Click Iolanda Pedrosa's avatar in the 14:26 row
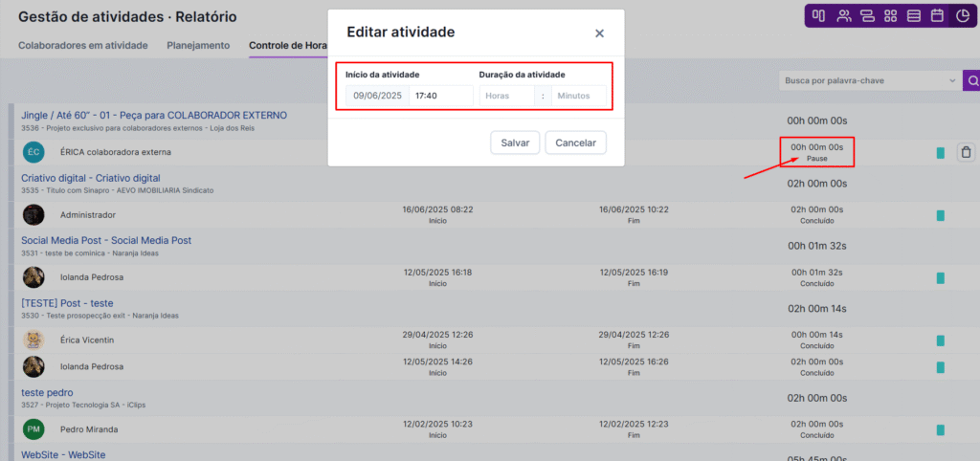The height and width of the screenshot is (461, 980). coord(33,366)
